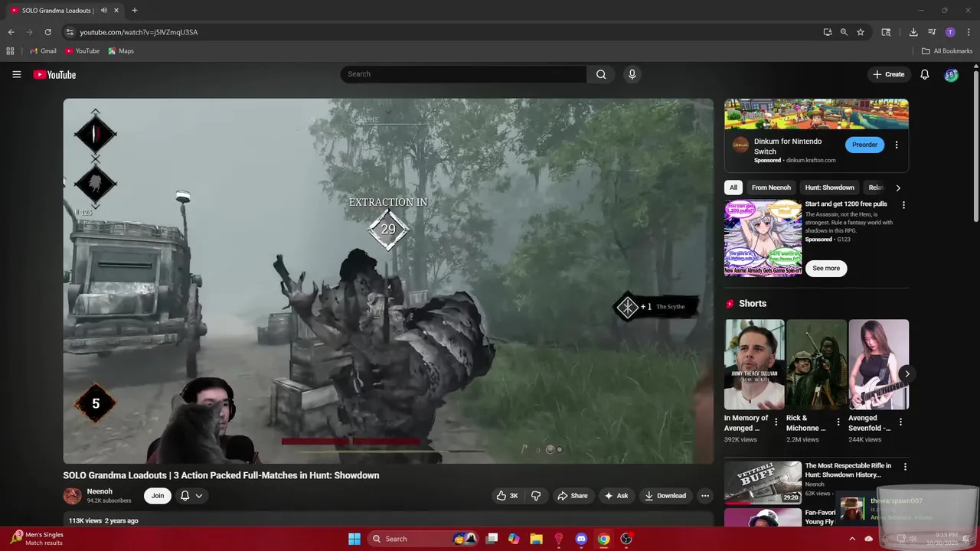
Task: Open the YouTube bookmark in bookmarks bar
Action: point(82,51)
